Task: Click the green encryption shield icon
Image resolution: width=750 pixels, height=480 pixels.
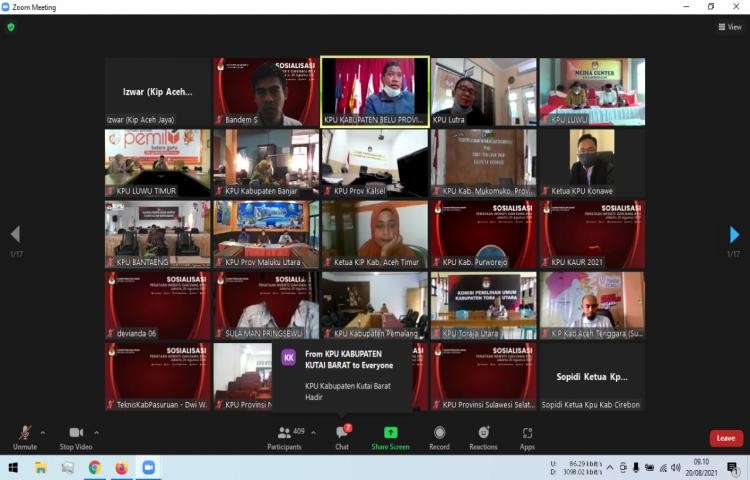Action: (11, 27)
